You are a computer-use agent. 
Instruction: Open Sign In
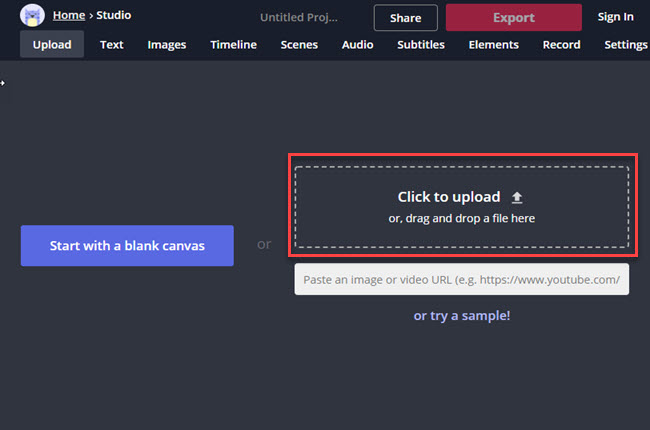click(615, 17)
